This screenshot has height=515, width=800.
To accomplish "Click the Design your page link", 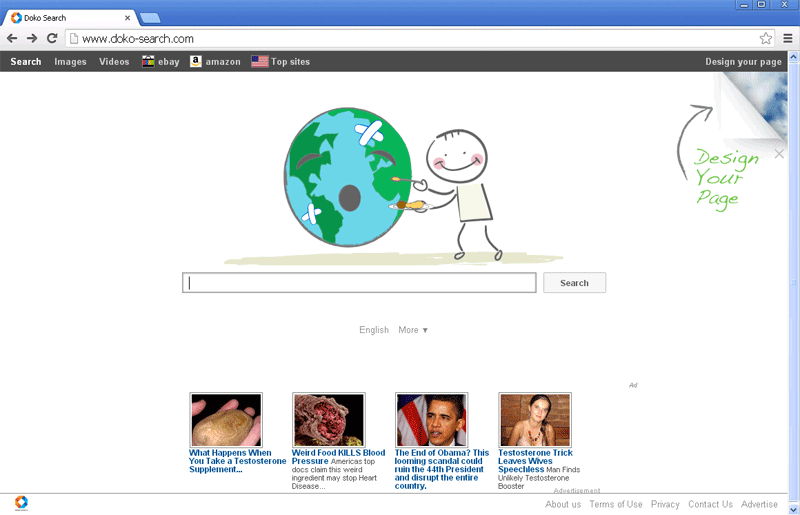I will [x=743, y=62].
